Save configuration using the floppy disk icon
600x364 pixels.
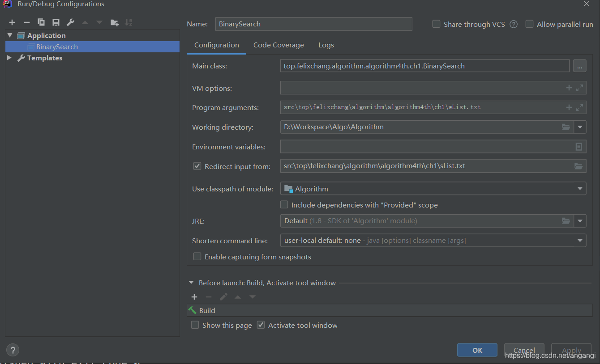[56, 22]
